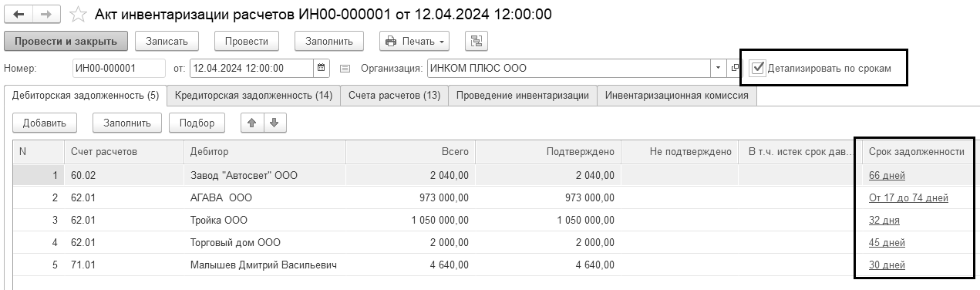Open the document structure icon next to Печать
Screen dimensions: 980x290
[476, 41]
